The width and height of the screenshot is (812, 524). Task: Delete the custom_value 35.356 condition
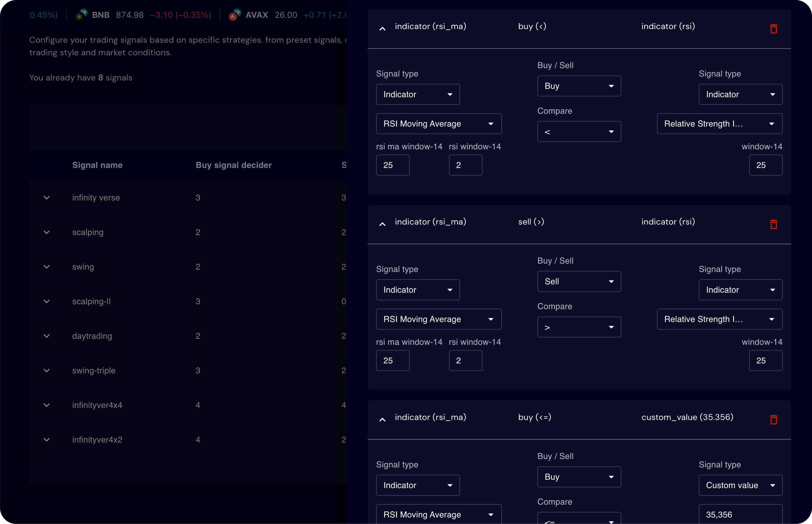pyautogui.click(x=773, y=419)
